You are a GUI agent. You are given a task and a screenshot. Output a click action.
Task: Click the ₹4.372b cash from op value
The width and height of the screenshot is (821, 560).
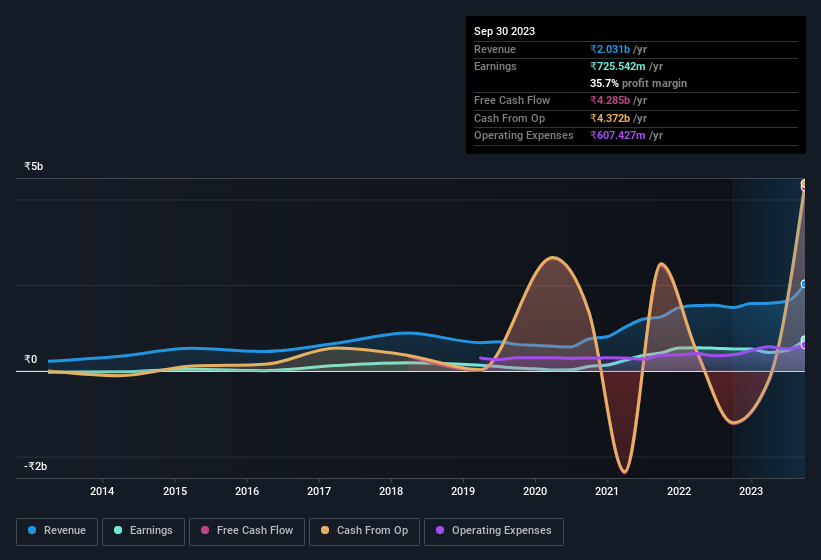610,118
